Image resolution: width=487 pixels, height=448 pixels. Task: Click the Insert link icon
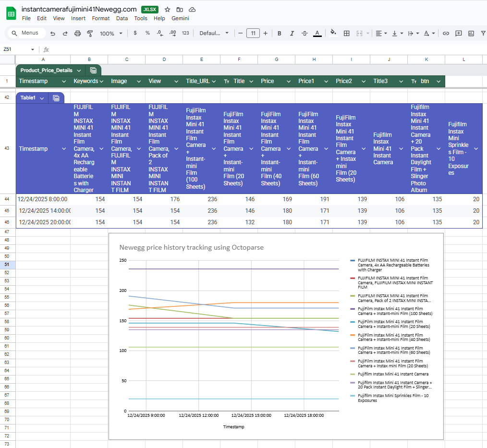point(446,34)
